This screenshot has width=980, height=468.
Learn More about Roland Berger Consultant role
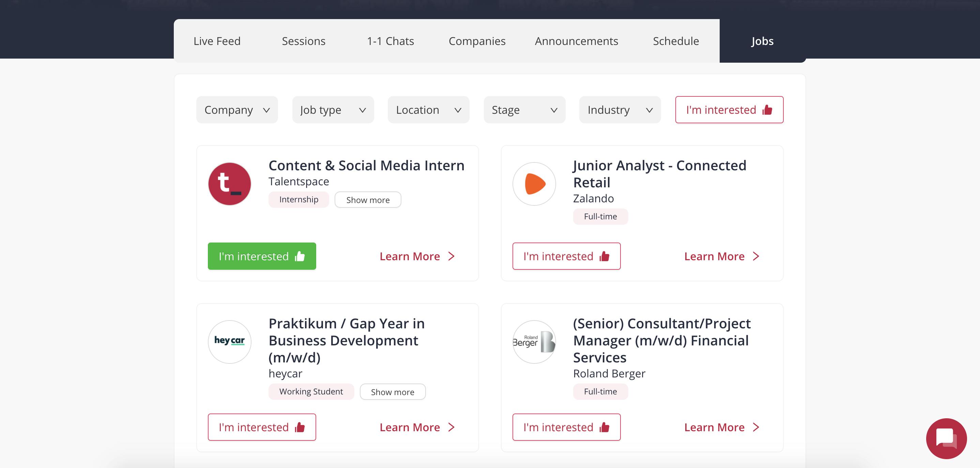pyautogui.click(x=722, y=428)
